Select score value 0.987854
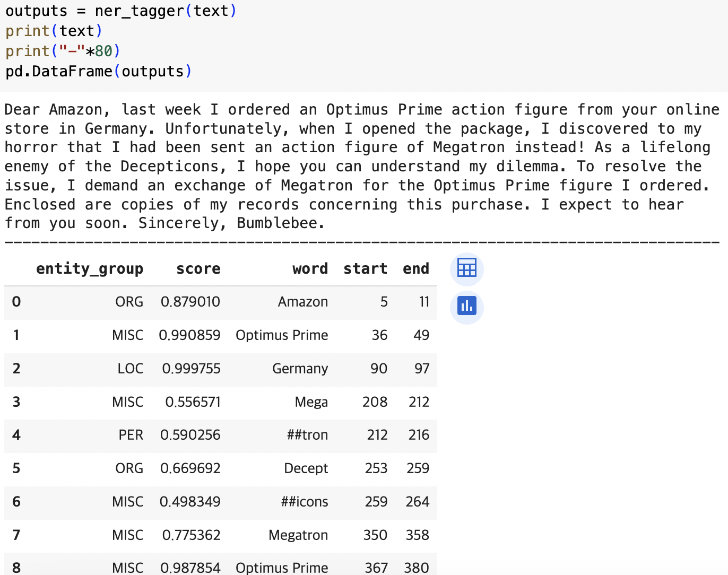Screen dimensions: 728x575 click(190, 568)
